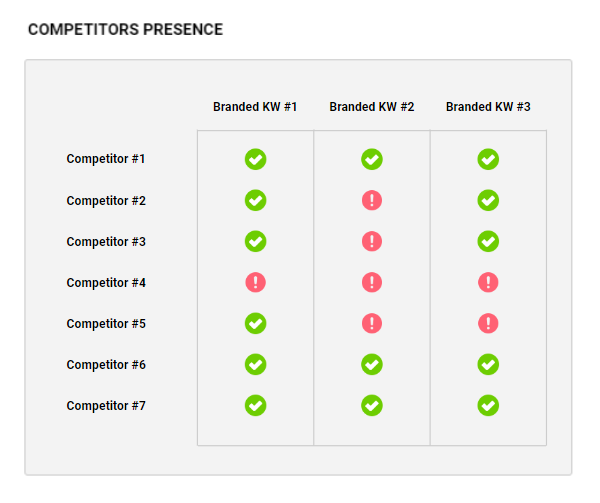Screen dimensions: 600x503
Task: Click Competitor #1 green check under Branded KW #1
Action: pyautogui.click(x=255, y=159)
